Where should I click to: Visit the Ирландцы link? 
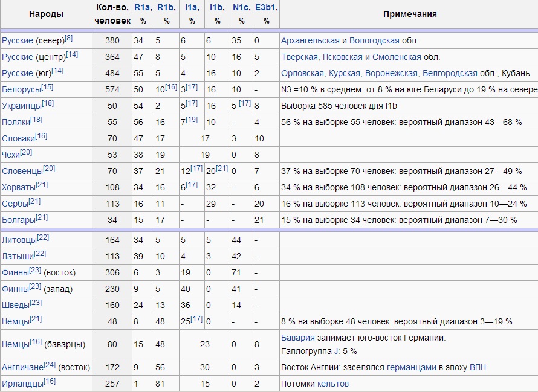(x=22, y=384)
